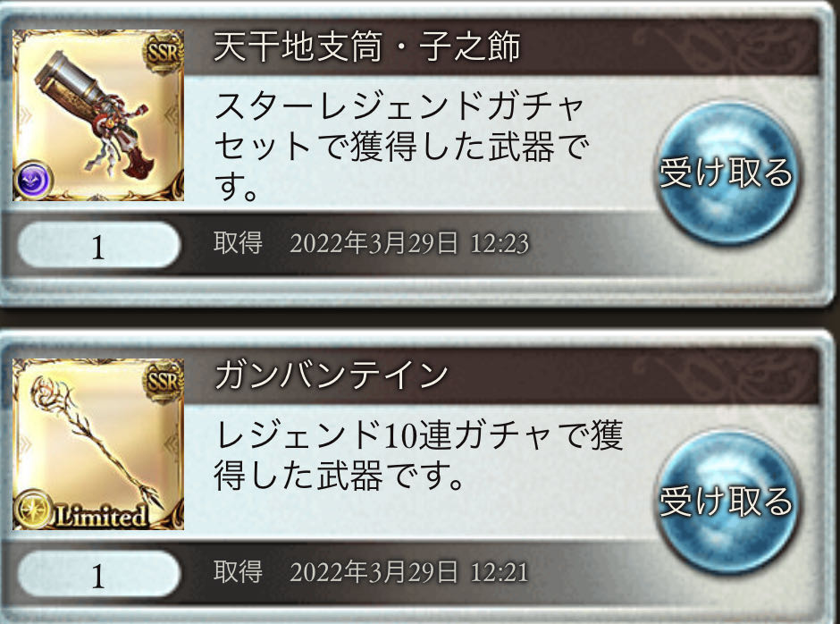840x624 pixels.
Task: Click the purple dark element orb icon
Action: (x=33, y=180)
